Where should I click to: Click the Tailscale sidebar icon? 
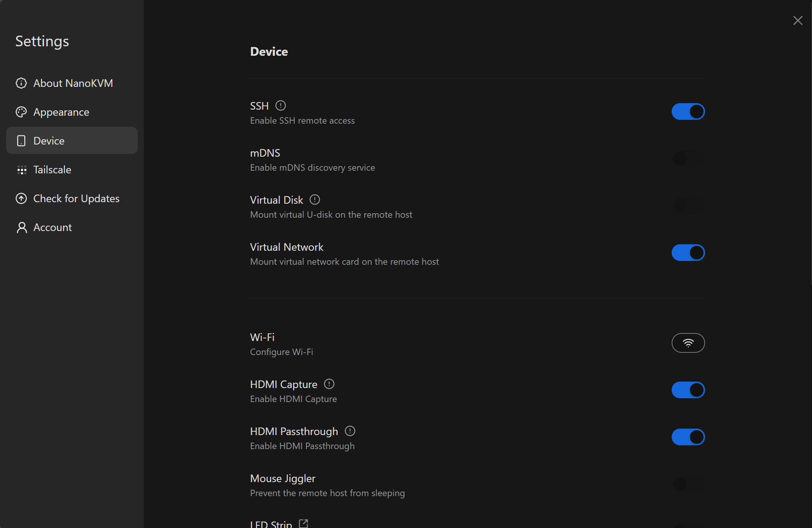pos(22,170)
